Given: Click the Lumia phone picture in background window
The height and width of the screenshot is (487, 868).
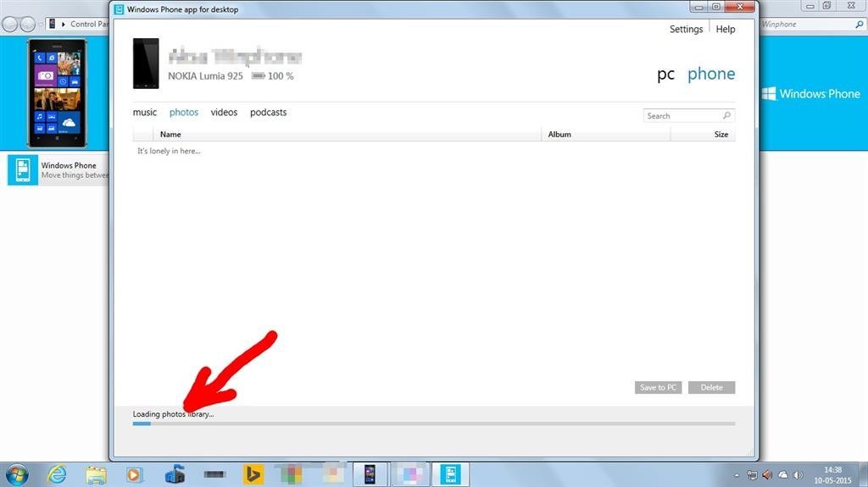Looking at the screenshot, I should click(58, 93).
